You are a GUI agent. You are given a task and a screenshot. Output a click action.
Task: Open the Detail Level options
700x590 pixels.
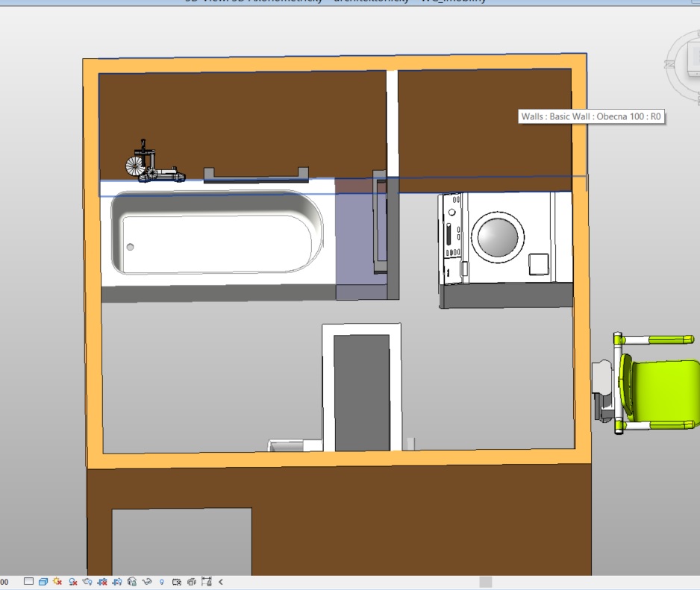point(28,582)
